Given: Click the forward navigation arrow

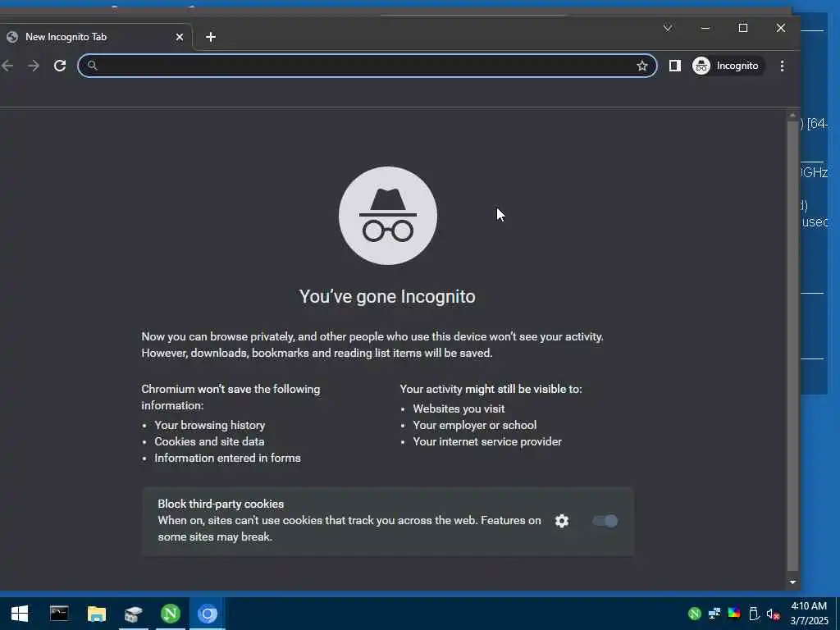Looking at the screenshot, I should [x=33, y=66].
